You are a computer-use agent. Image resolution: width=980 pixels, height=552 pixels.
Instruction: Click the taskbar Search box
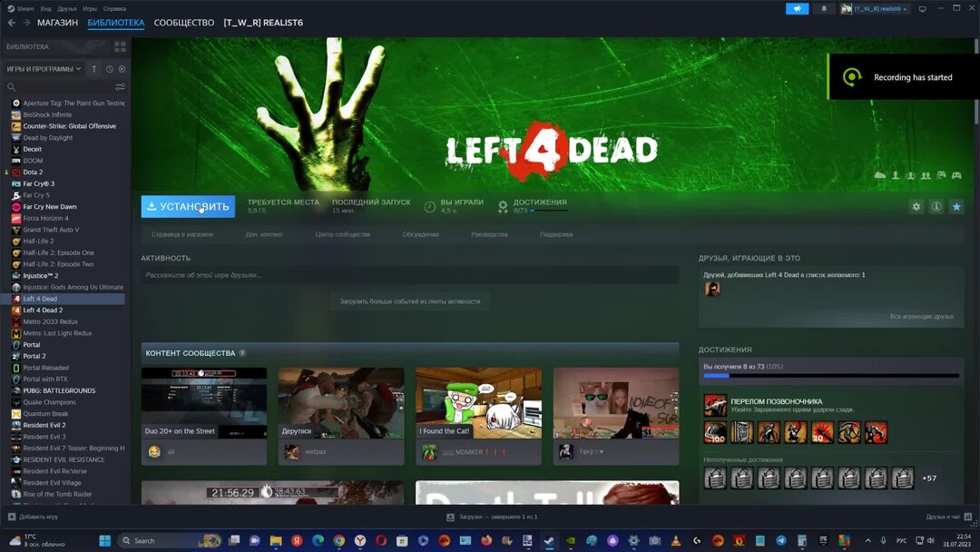point(170,541)
